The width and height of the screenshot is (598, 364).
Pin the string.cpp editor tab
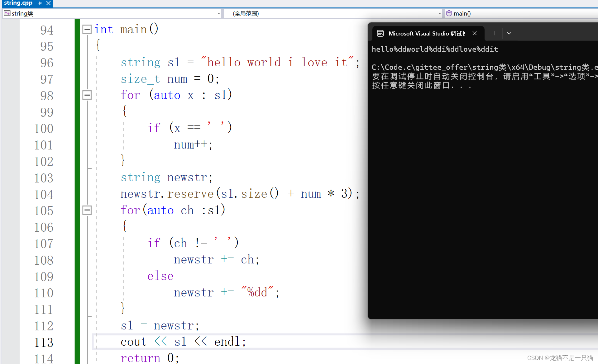point(40,3)
